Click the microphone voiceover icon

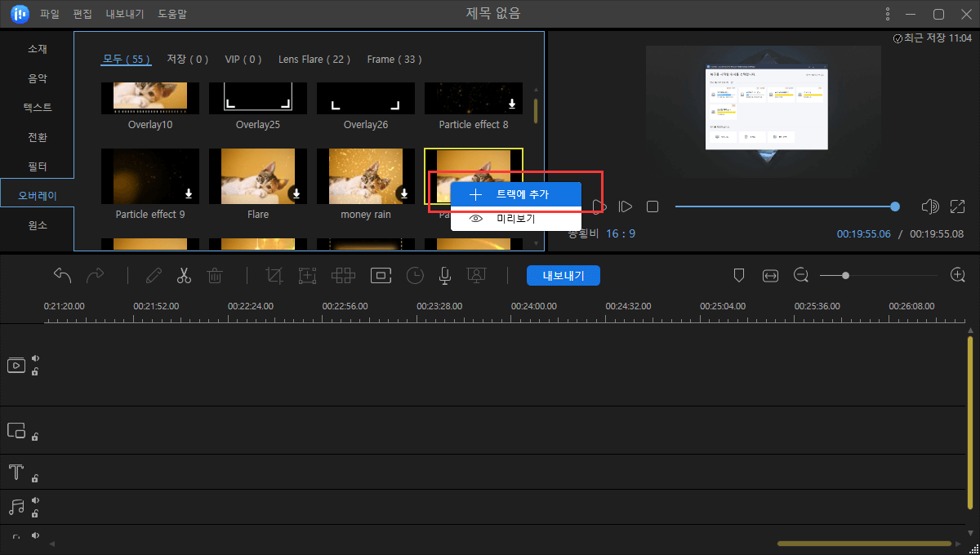click(x=444, y=276)
